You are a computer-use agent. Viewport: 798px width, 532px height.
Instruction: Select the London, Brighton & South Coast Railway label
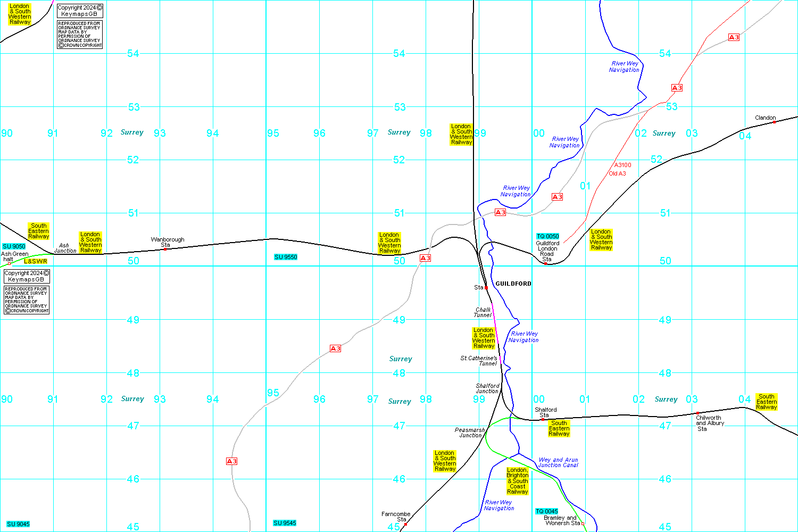pos(517,481)
